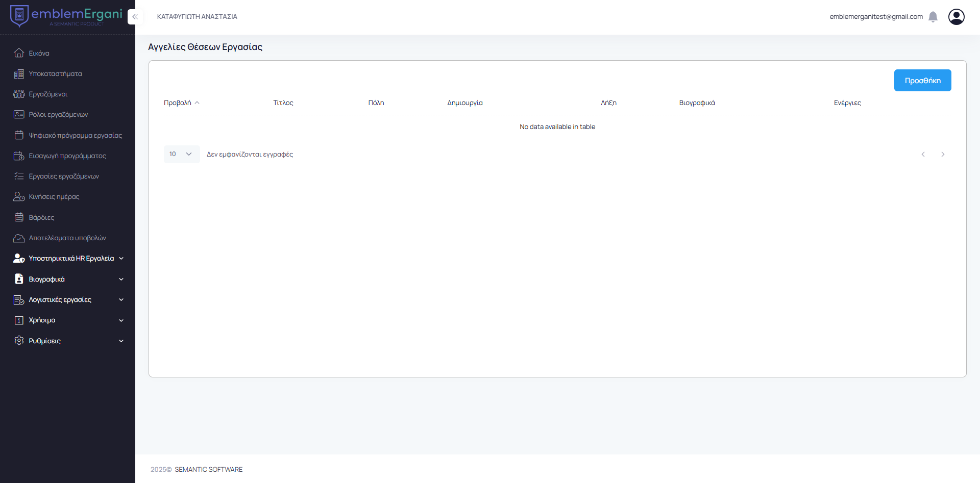
Task: Click the home icon beside Εικόνα
Action: coord(19,53)
